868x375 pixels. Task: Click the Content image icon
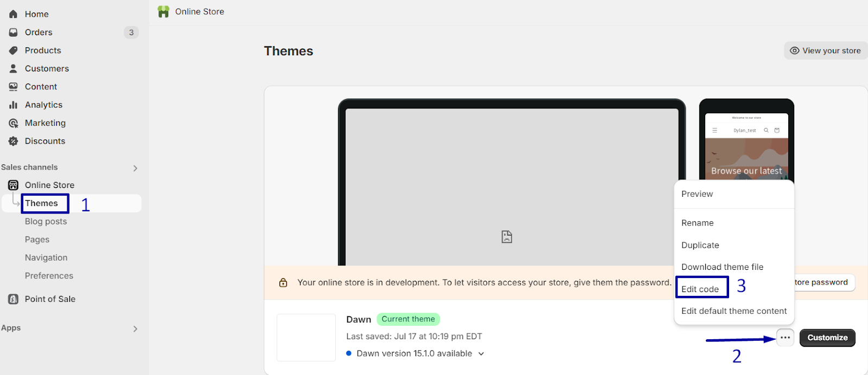click(x=14, y=87)
